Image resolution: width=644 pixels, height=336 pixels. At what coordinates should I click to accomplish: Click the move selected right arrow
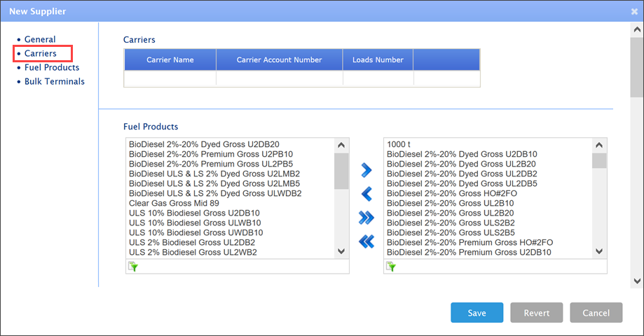(x=366, y=170)
